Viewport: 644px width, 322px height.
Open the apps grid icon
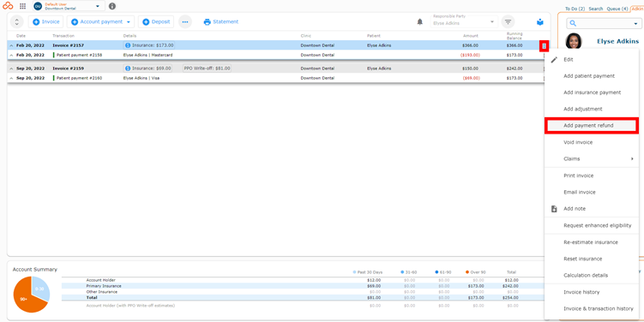22,6
